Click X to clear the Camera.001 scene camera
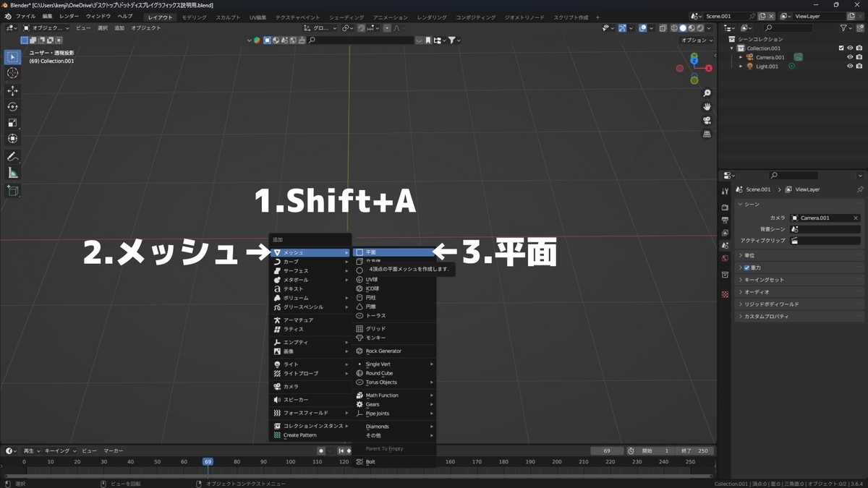The width and height of the screenshot is (868, 488). pyautogui.click(x=856, y=218)
